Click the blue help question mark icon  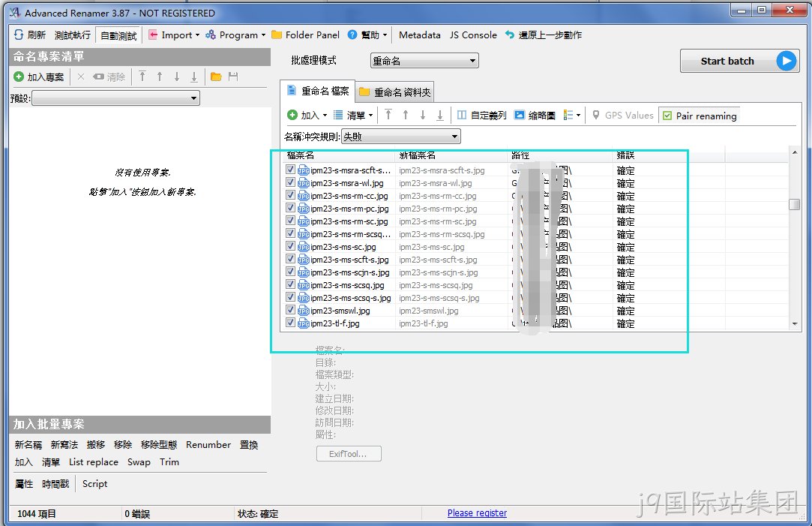(352, 35)
